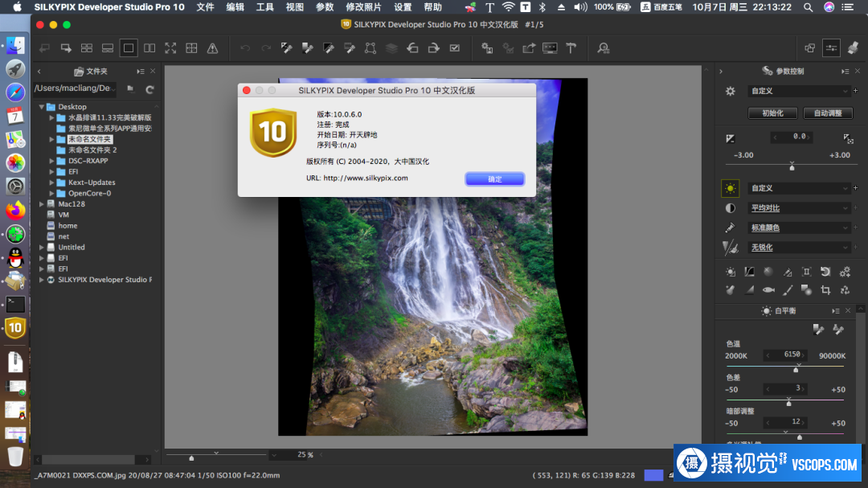Select the crop tool icon in parameter panel

click(825, 289)
